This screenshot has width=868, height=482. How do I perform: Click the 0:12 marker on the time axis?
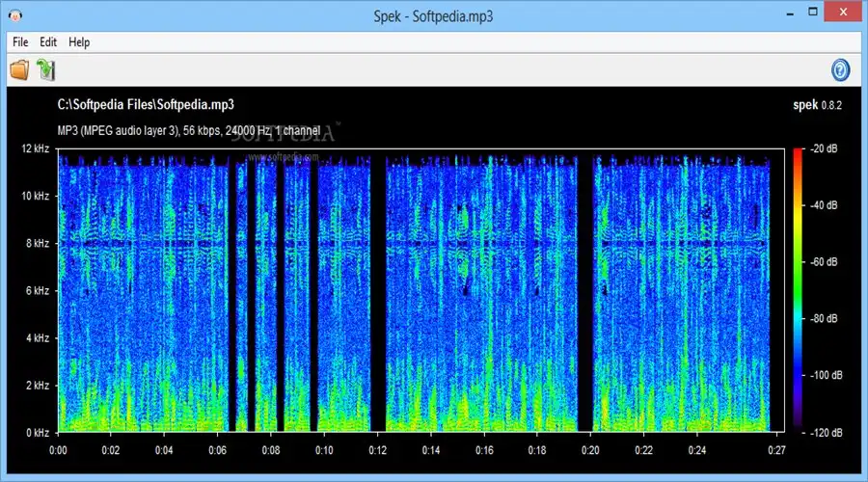click(377, 449)
